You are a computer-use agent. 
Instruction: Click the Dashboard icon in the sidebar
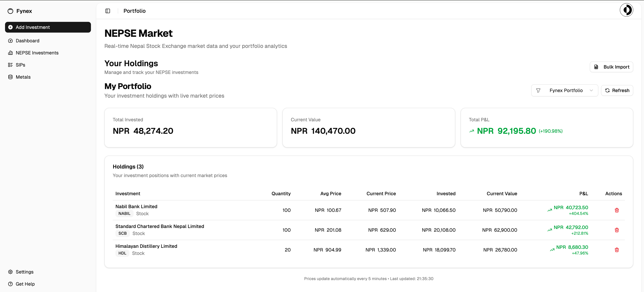point(10,40)
